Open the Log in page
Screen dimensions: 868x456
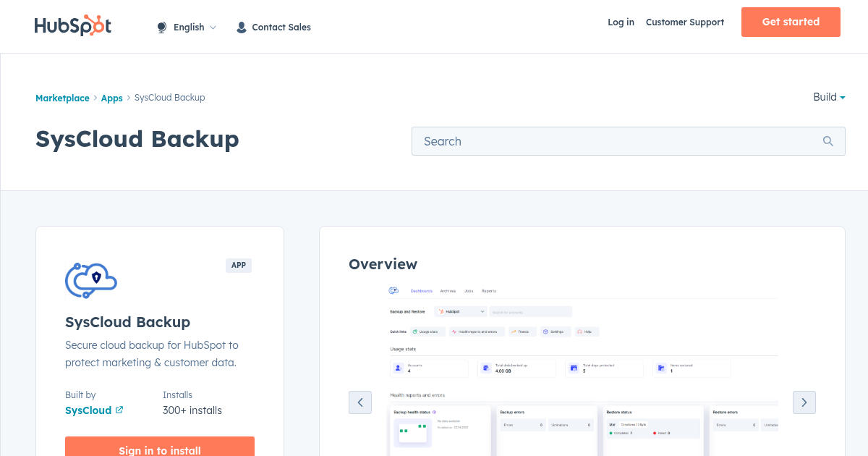[x=621, y=22]
